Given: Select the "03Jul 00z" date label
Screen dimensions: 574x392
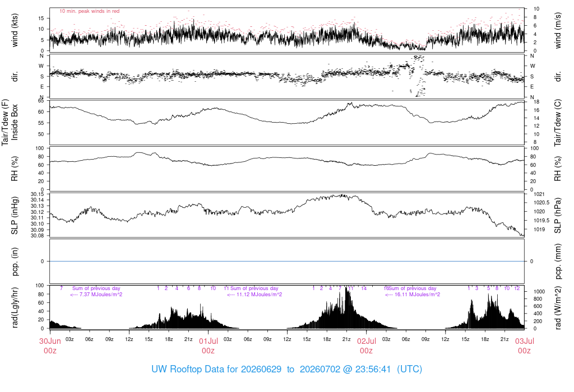Looking at the screenshot, I should coord(525,346).
